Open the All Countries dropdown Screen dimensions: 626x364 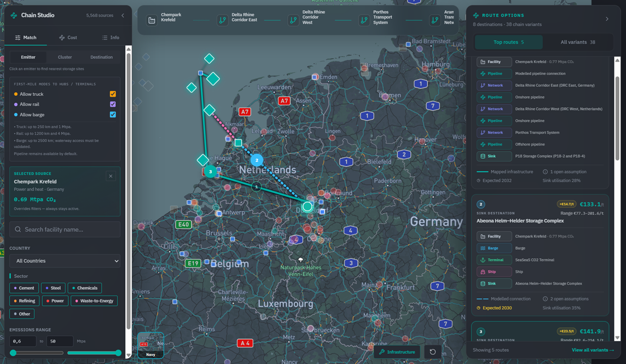(x=65, y=261)
